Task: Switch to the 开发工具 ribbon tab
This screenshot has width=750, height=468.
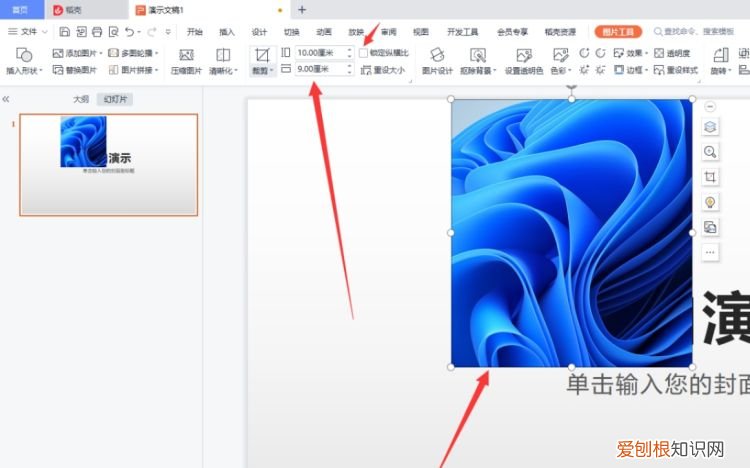Action: (x=463, y=32)
